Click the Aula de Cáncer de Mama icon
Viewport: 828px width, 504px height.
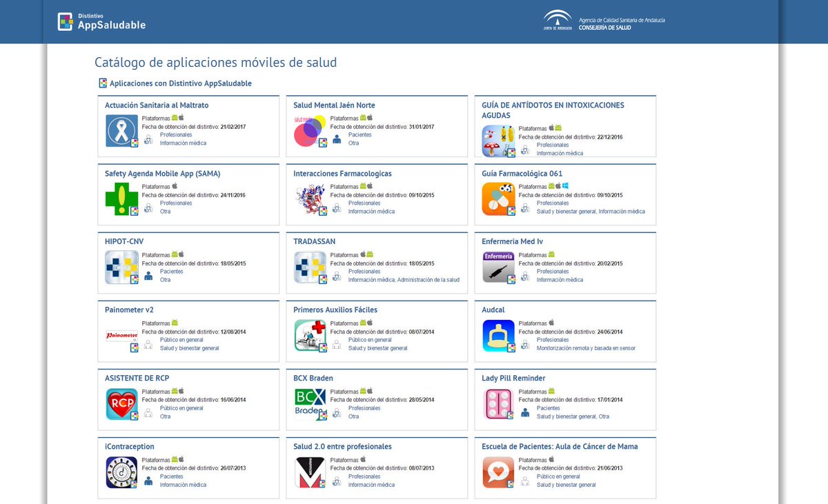[x=499, y=472]
